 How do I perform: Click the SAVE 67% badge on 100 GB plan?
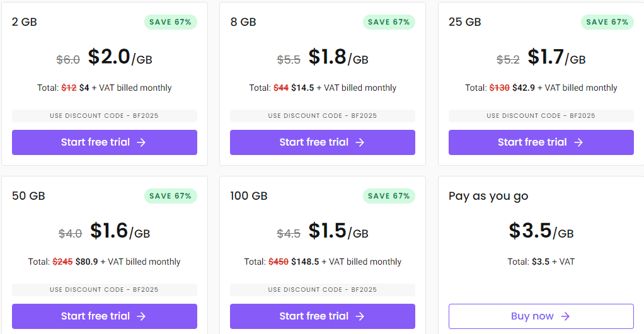(x=389, y=196)
